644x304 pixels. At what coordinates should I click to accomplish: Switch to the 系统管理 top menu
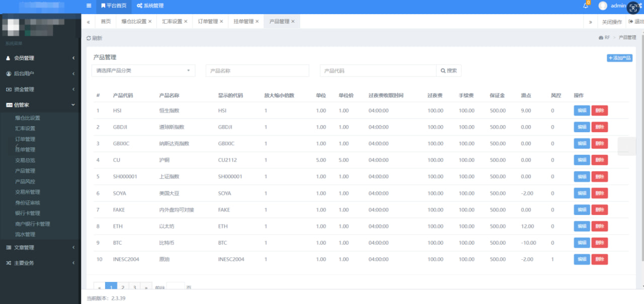click(150, 6)
